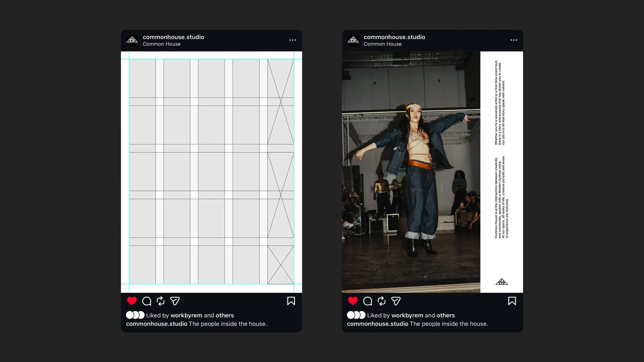644x362 pixels.
Task: Share the left post via send icon
Action: click(175, 301)
